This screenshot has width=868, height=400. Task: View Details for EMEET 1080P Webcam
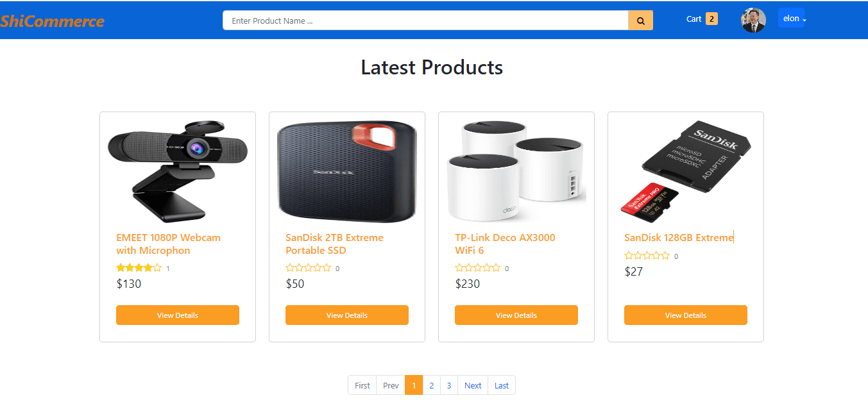[x=178, y=315]
